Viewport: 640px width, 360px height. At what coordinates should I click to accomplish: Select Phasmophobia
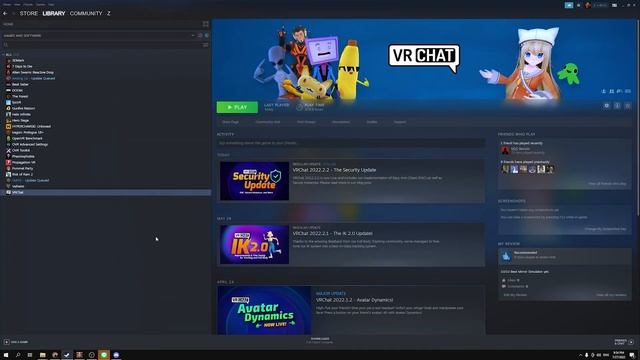[23, 156]
